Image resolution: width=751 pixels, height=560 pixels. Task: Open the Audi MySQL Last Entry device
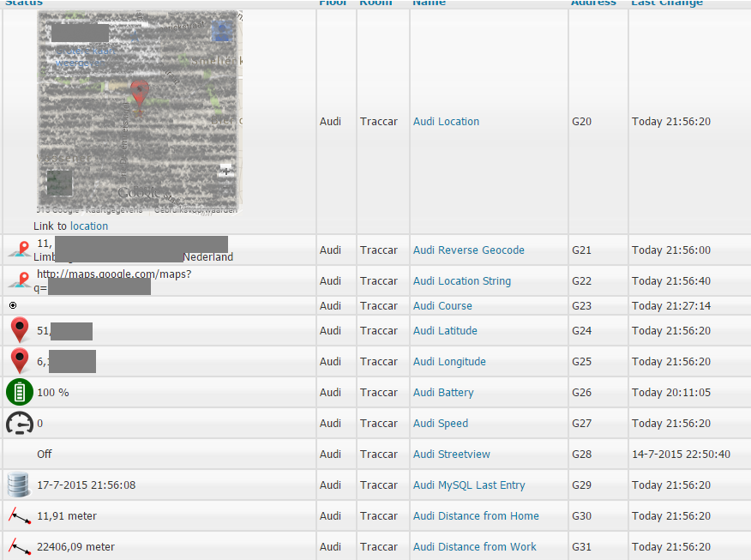pos(469,485)
